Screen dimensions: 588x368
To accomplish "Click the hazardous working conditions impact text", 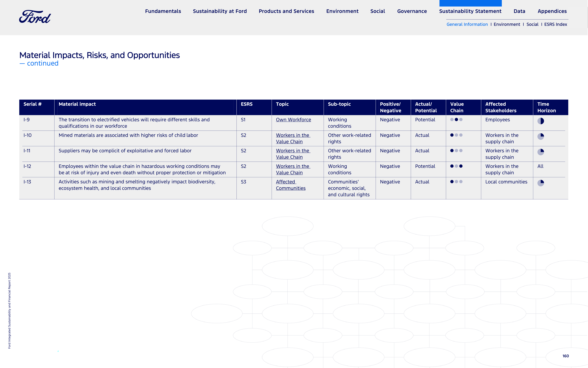I will 142,169.
